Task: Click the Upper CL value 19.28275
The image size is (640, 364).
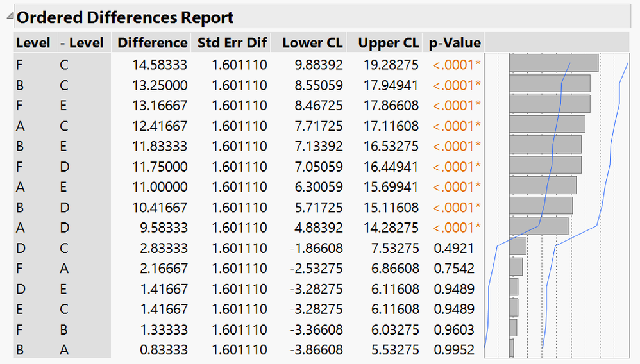Action: click(391, 65)
